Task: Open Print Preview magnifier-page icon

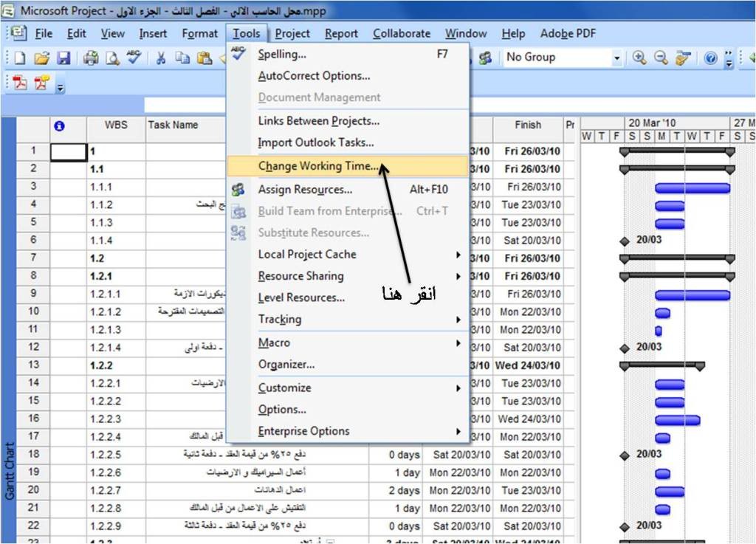Action: [x=112, y=58]
